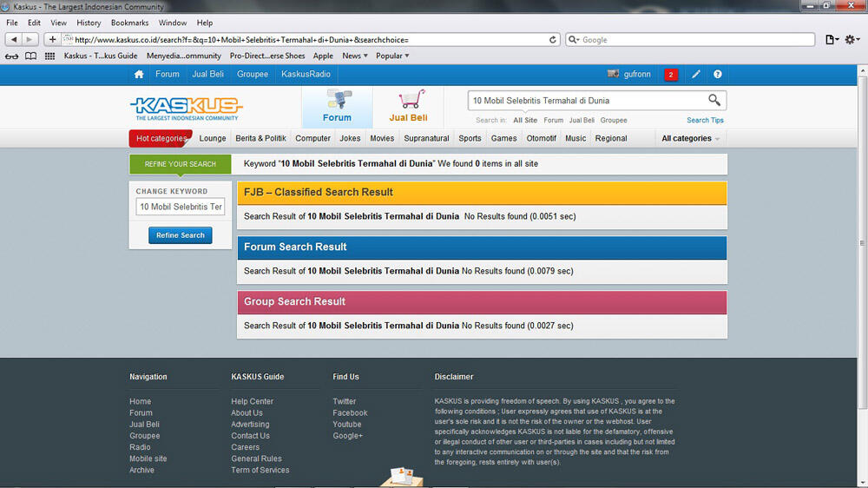Go forward with browser forward arrow

click(x=30, y=39)
